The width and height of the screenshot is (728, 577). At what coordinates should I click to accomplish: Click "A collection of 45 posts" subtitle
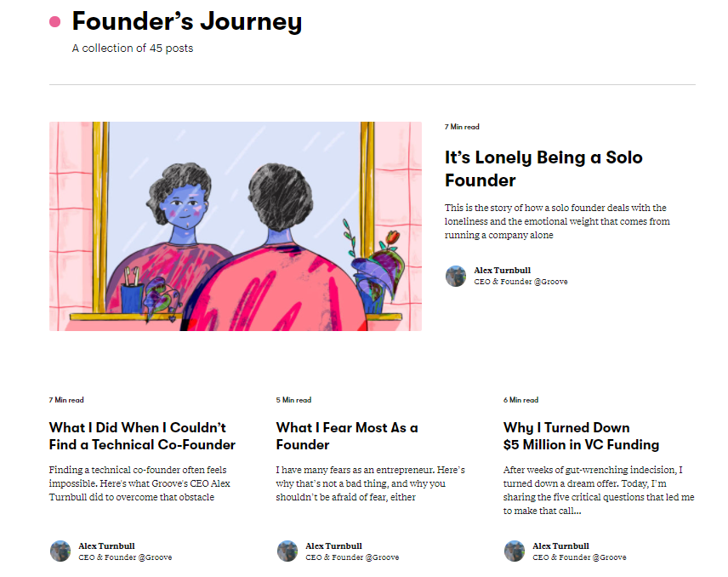(133, 49)
